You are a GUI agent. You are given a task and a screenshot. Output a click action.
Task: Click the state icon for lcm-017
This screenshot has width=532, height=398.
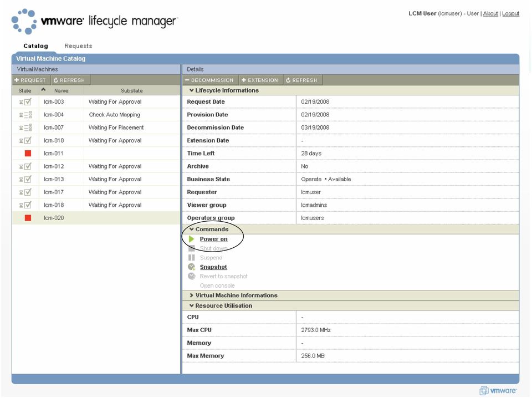pyautogui.click(x=25, y=192)
